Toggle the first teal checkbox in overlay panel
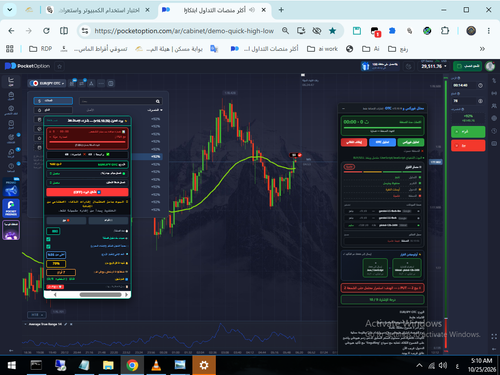500x375 pixels. tap(49, 239)
